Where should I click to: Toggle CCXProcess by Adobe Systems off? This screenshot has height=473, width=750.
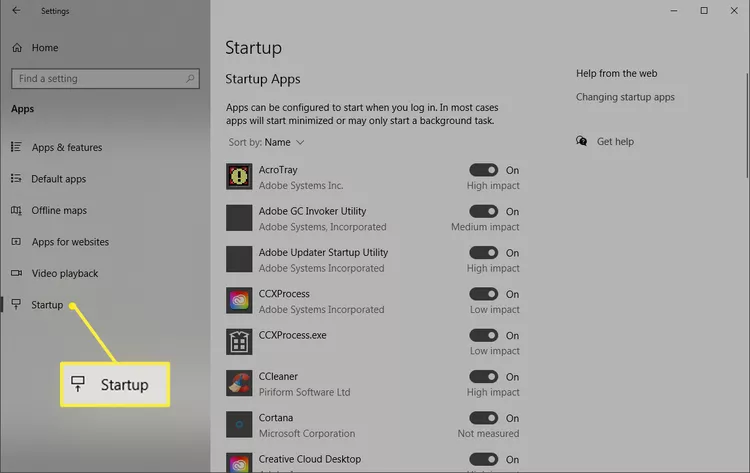[x=484, y=294]
